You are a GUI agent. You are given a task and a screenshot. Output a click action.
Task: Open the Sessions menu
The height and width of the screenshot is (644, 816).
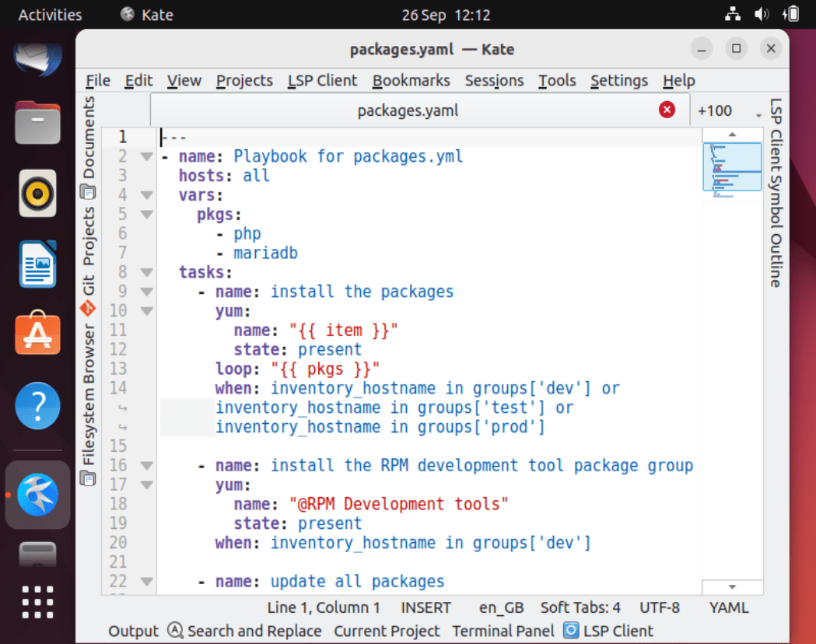coord(496,80)
